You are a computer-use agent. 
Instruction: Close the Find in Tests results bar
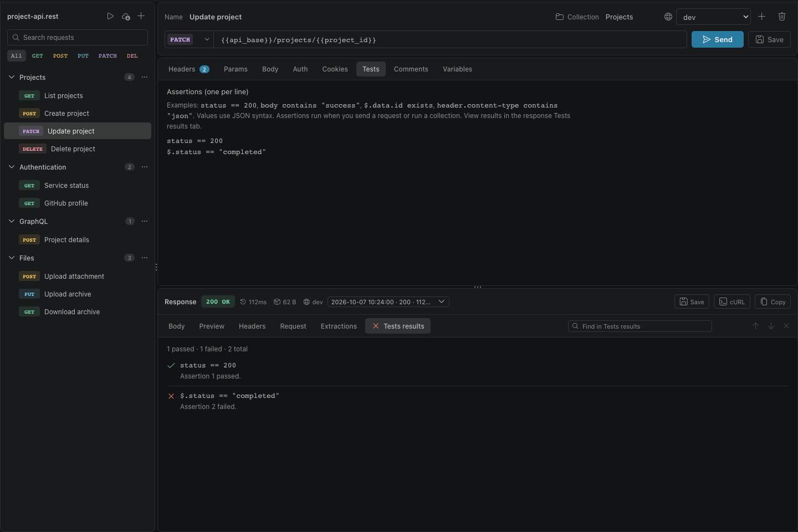pos(786,326)
